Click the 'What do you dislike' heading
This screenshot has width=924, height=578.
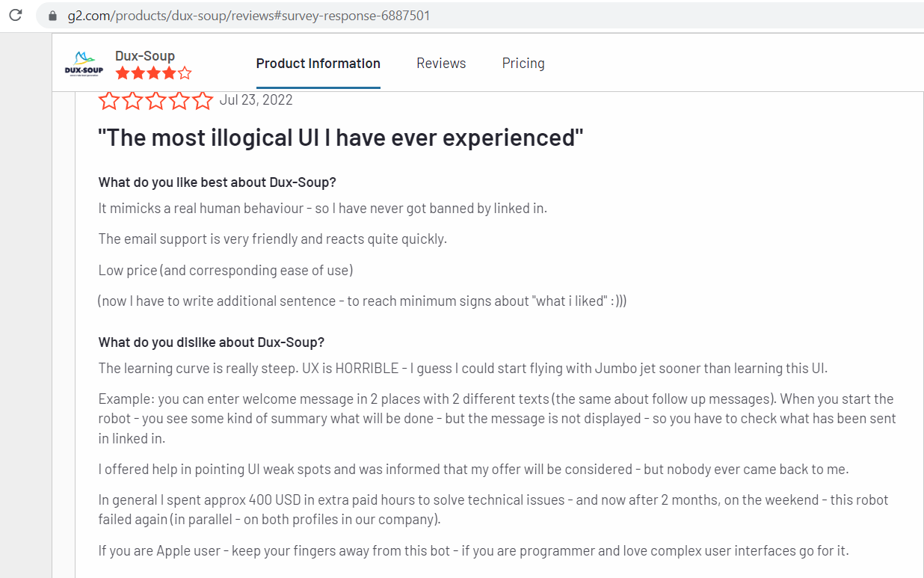click(x=212, y=342)
